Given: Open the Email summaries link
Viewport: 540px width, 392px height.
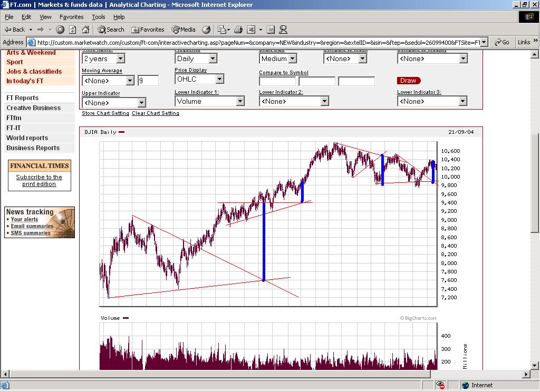Looking at the screenshot, I should pos(32,226).
